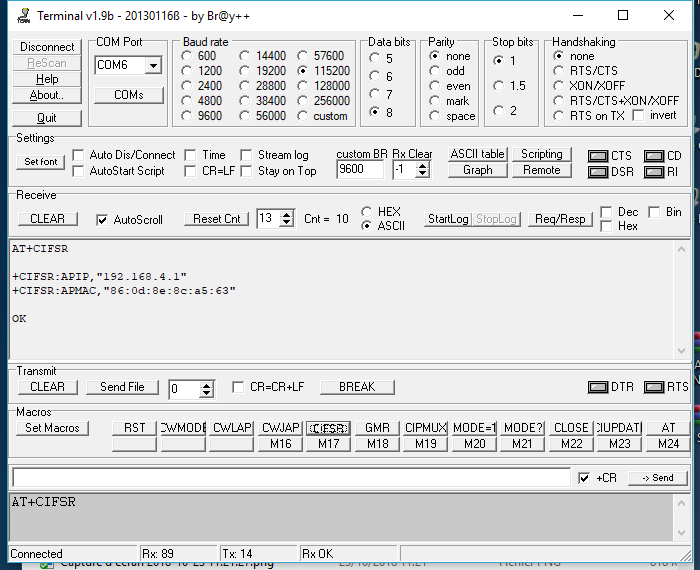Viewport: 700px width, 570px height.
Task: Select 9600 baud rate
Action: click(187, 116)
